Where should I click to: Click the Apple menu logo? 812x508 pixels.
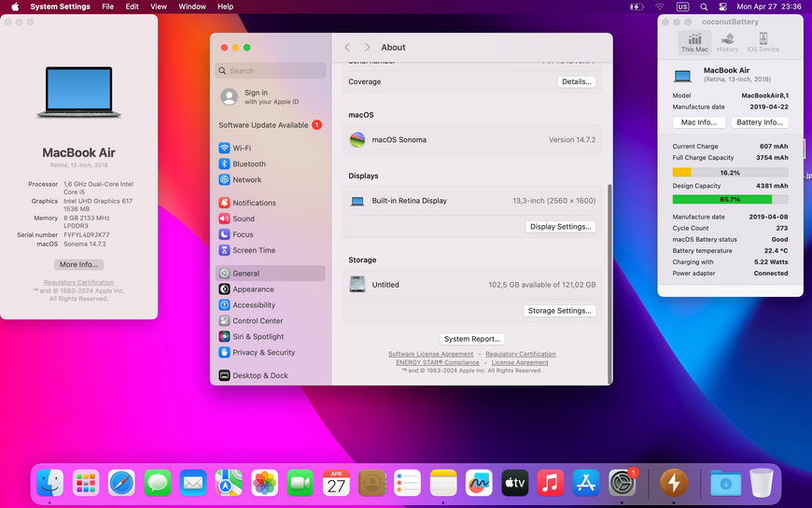(x=15, y=7)
